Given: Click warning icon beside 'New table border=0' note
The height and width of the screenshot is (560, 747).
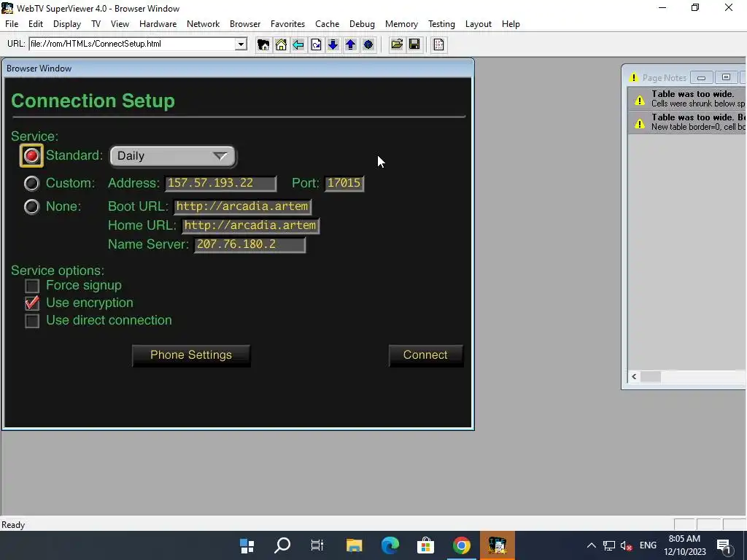Looking at the screenshot, I should (x=640, y=122).
